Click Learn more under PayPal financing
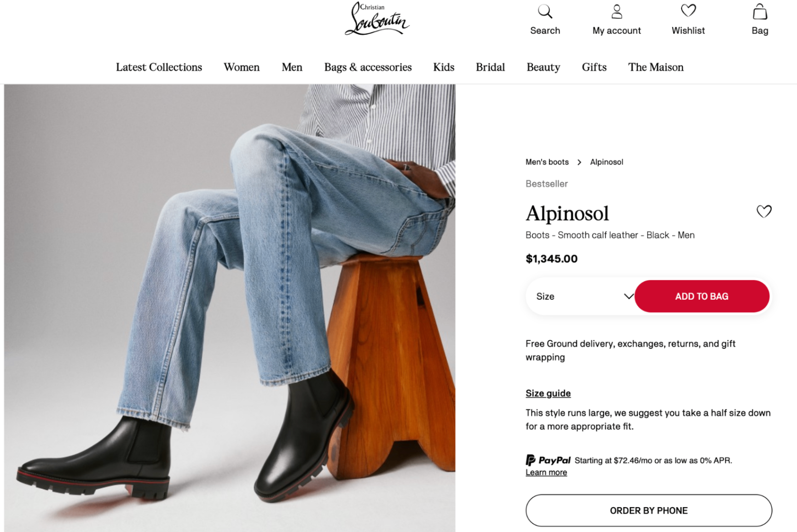The image size is (797, 532). click(x=546, y=472)
